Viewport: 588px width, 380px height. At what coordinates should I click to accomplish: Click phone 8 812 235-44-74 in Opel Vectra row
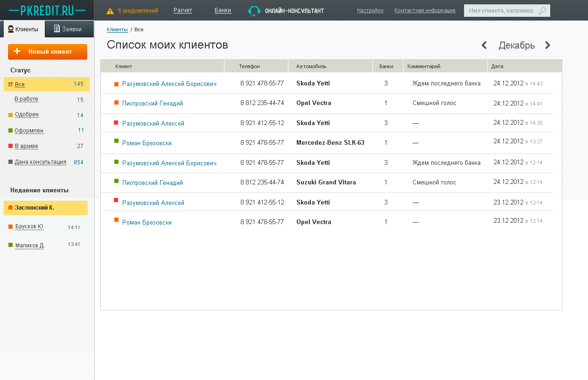pyautogui.click(x=262, y=103)
